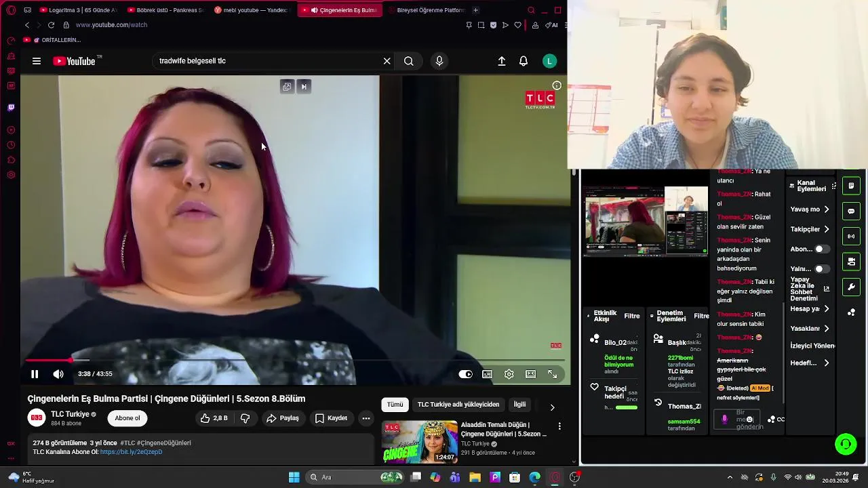Seek along the red video progress bar
The height and width of the screenshot is (488, 868).
296,361
